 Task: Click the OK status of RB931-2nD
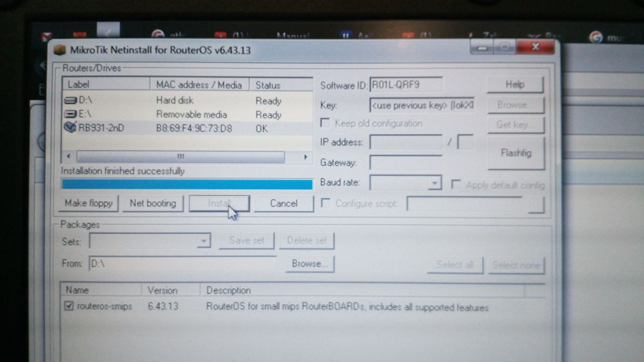(x=262, y=129)
